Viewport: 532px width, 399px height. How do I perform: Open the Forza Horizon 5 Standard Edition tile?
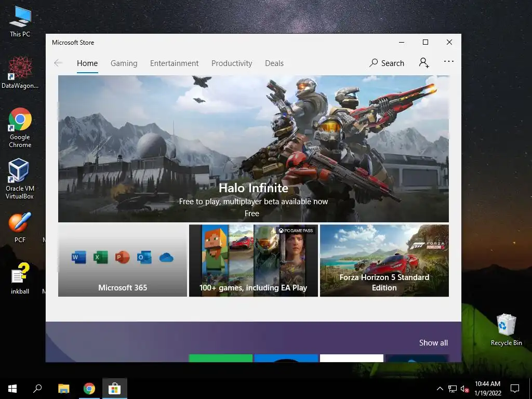click(384, 261)
